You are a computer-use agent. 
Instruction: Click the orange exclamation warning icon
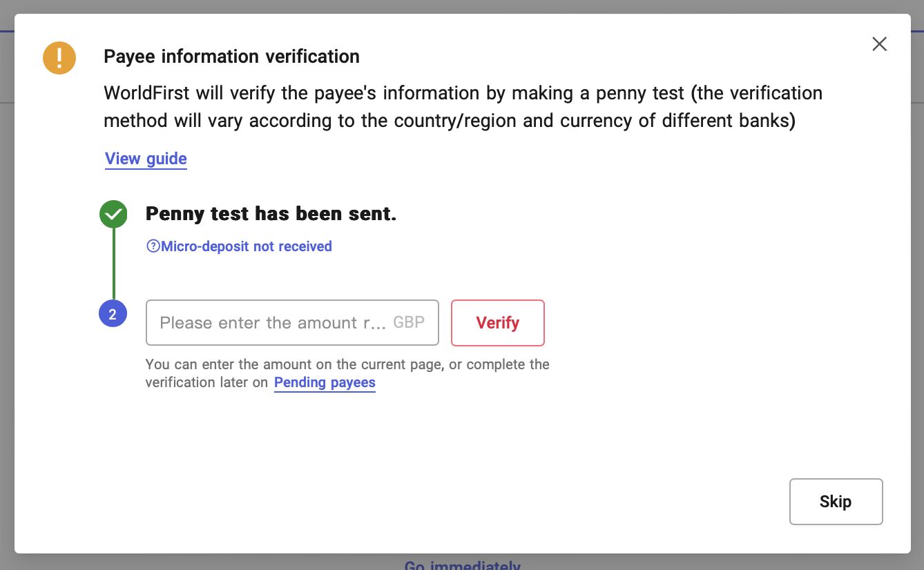click(x=59, y=57)
